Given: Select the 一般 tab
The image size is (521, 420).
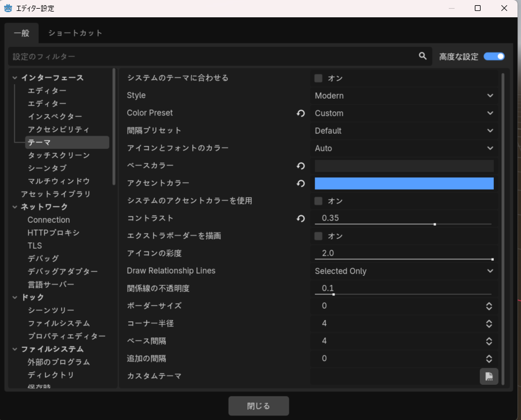Looking at the screenshot, I should (x=21, y=33).
